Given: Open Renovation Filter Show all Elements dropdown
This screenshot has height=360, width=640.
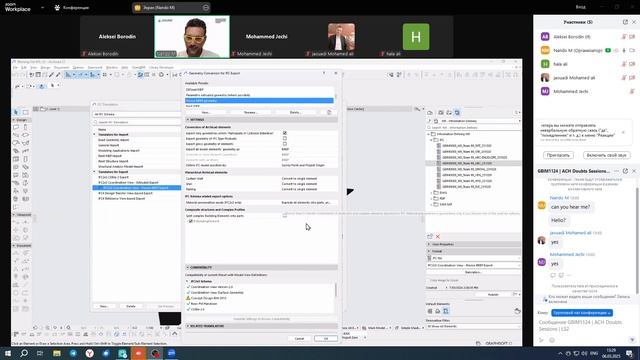Looking at the screenshot, I should tap(474, 327).
